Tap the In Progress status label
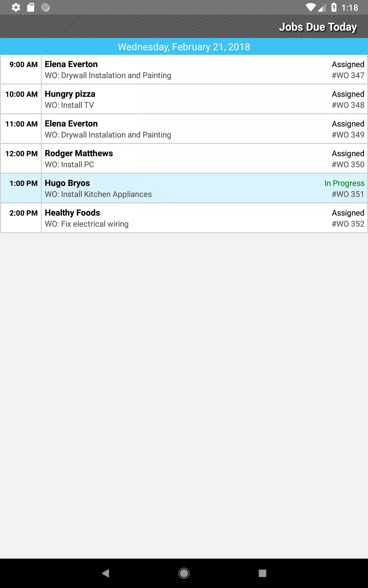The width and height of the screenshot is (368, 588). tap(344, 183)
